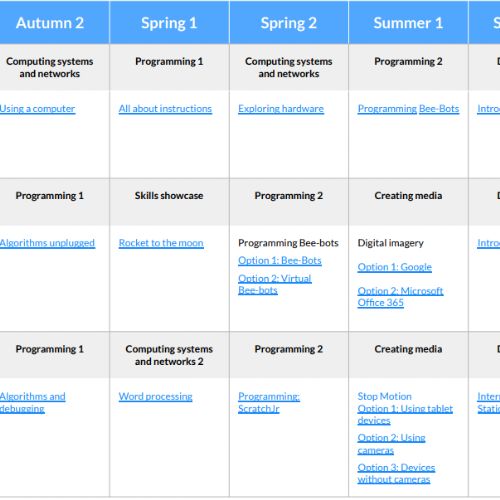Open Option 1: Google digital imagery

(x=395, y=267)
